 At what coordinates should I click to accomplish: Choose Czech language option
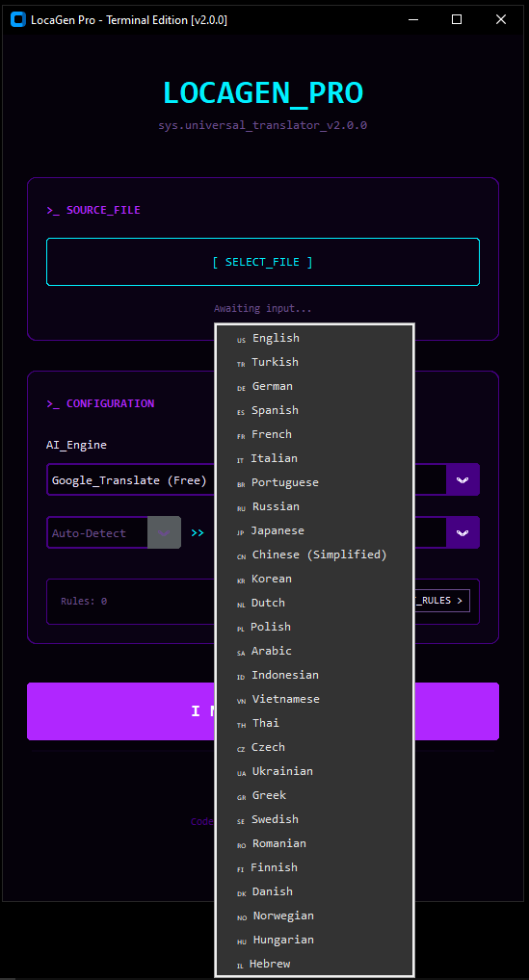click(x=314, y=747)
